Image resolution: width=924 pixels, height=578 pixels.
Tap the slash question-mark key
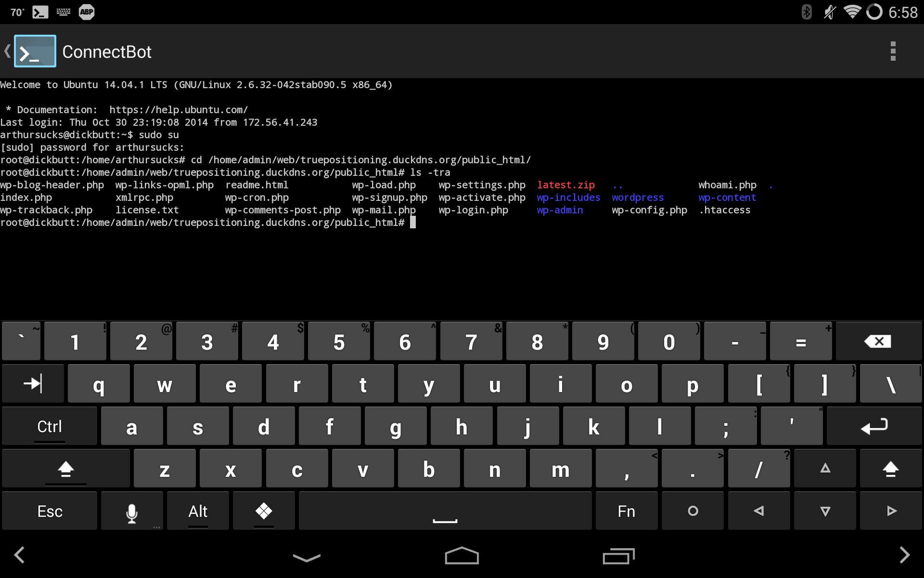pyautogui.click(x=759, y=469)
